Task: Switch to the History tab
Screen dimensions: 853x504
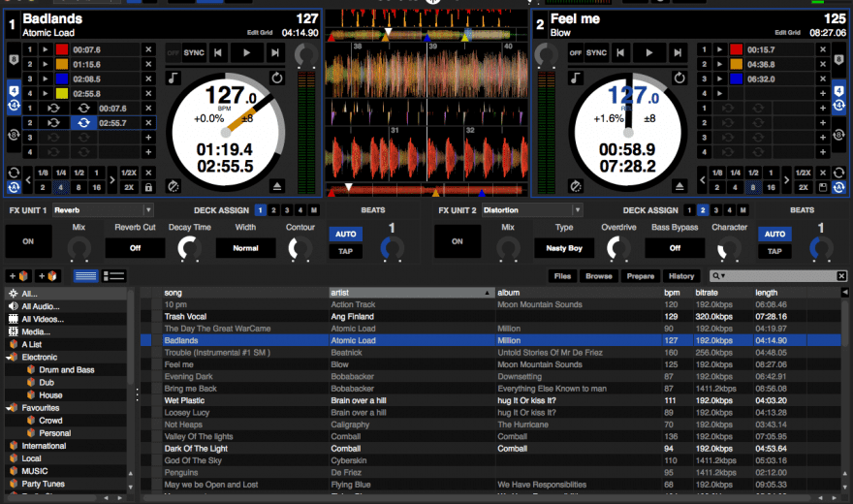Action: click(x=681, y=276)
